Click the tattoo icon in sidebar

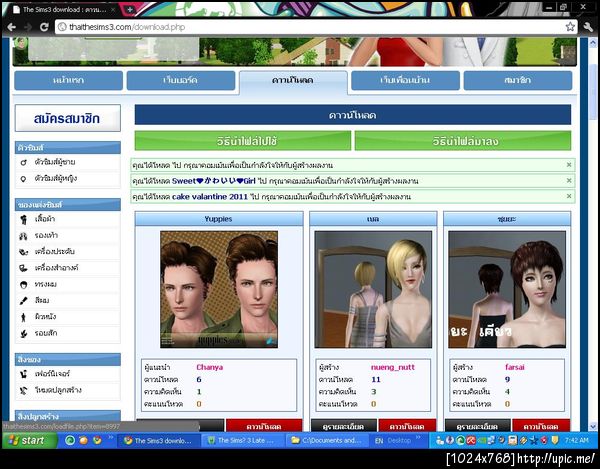point(23,334)
